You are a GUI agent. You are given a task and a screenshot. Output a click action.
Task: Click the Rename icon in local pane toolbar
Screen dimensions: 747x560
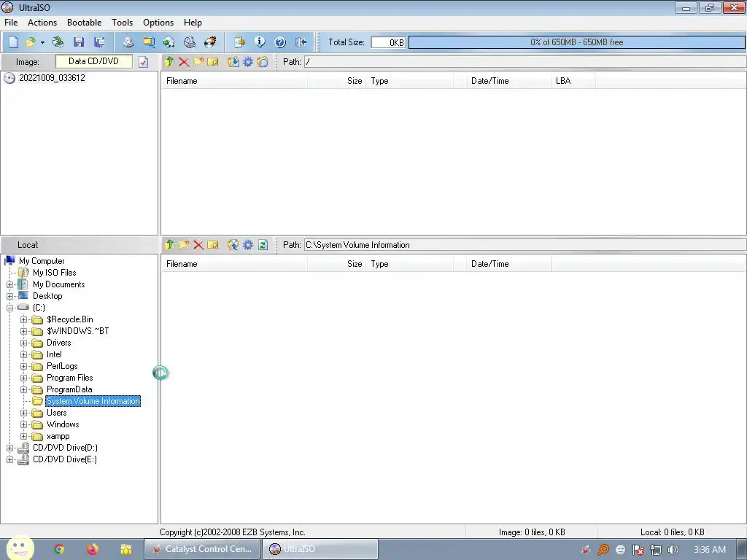pos(213,245)
